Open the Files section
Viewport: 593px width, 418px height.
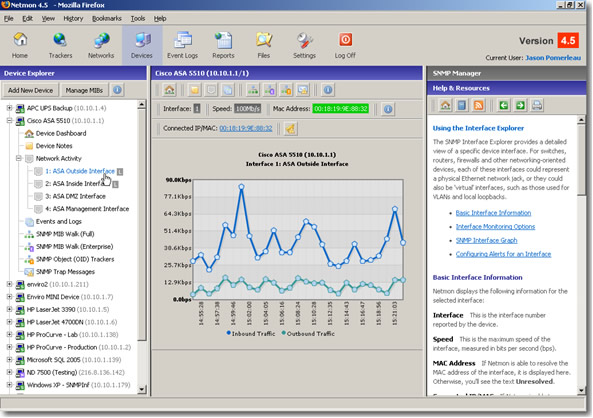click(264, 45)
